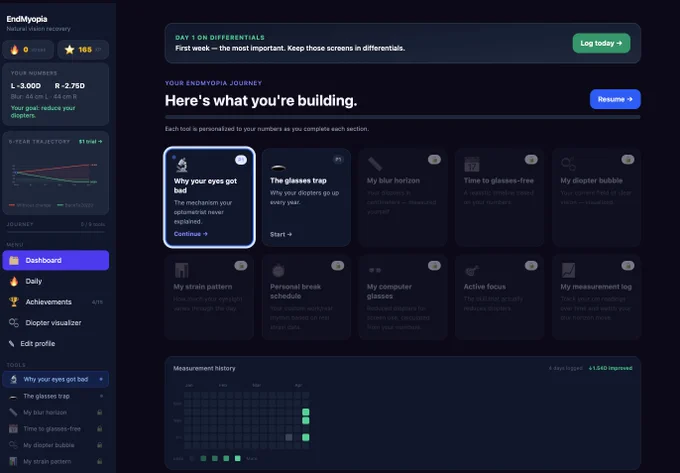Click the 5-year trajectory chart
This screenshot has width=680, height=473.
55,175
